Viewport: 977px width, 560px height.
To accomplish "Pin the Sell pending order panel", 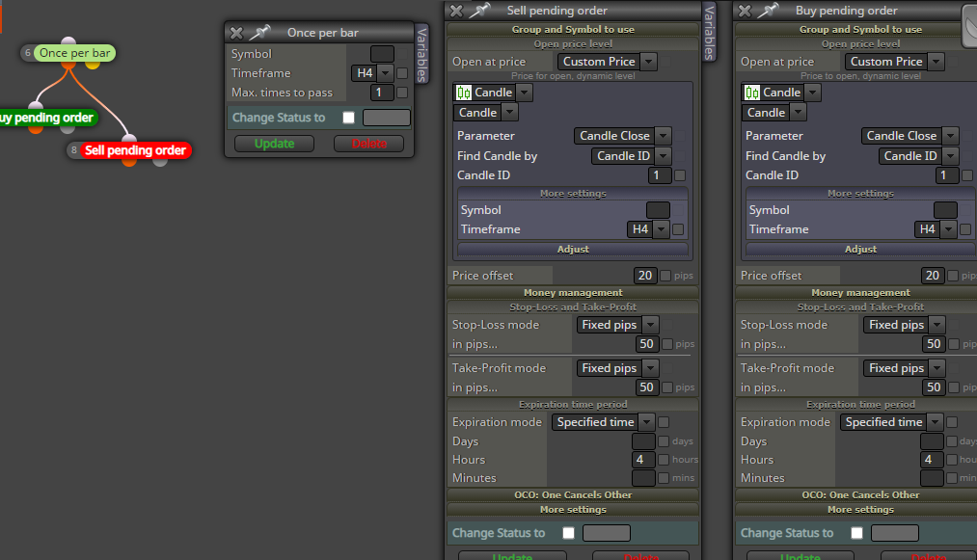I will [479, 10].
